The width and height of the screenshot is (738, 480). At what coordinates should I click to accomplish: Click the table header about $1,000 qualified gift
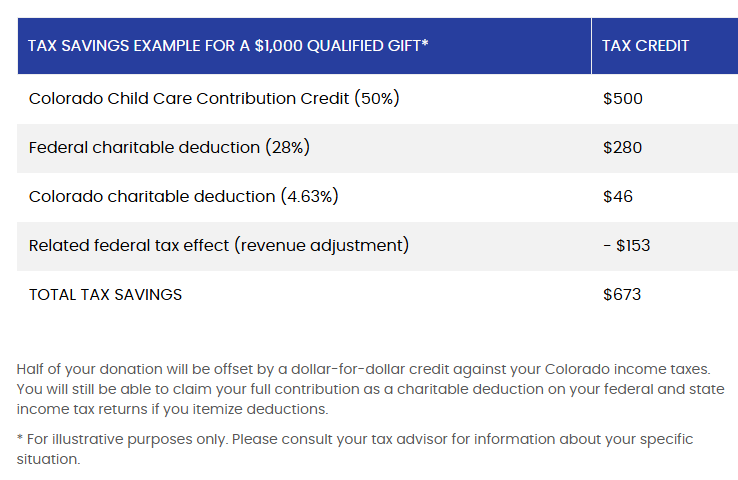228,46
